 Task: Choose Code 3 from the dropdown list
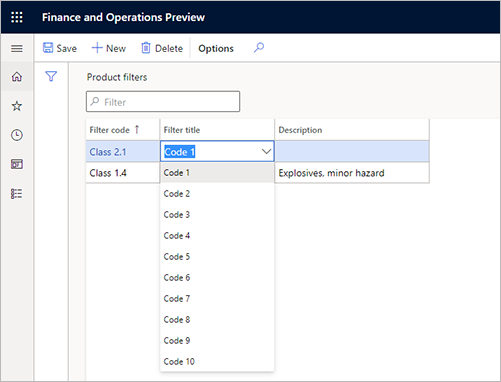click(x=217, y=215)
